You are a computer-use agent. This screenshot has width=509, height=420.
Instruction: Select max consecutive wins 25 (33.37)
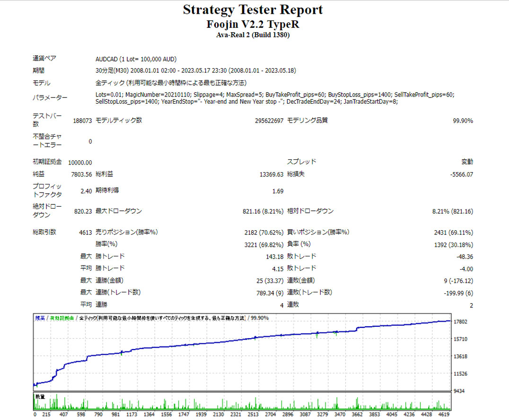pyautogui.click(x=270, y=281)
